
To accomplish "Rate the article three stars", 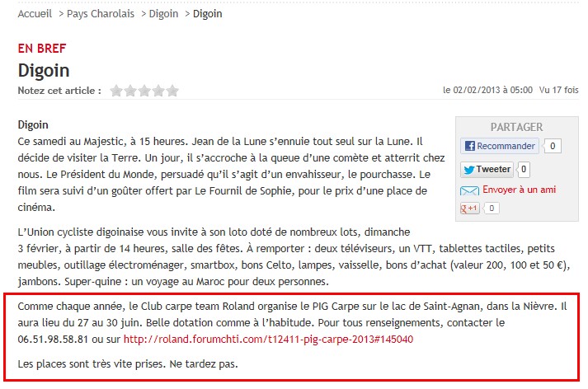I will [144, 91].
